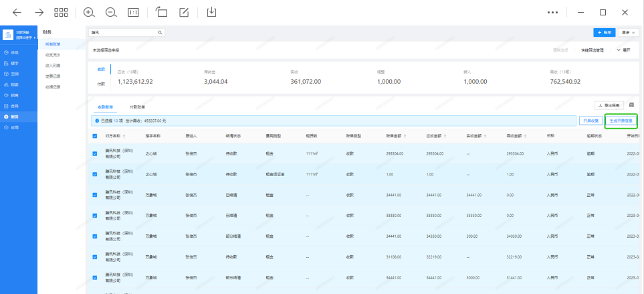The width and height of the screenshot is (644, 294).
Task: Click the download/save icon in top toolbar
Action: click(212, 12)
